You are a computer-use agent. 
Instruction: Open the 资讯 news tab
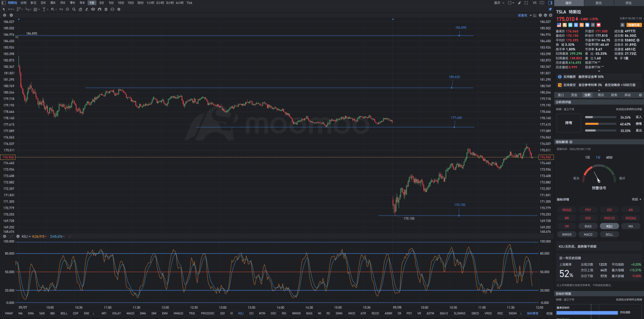[599, 3]
